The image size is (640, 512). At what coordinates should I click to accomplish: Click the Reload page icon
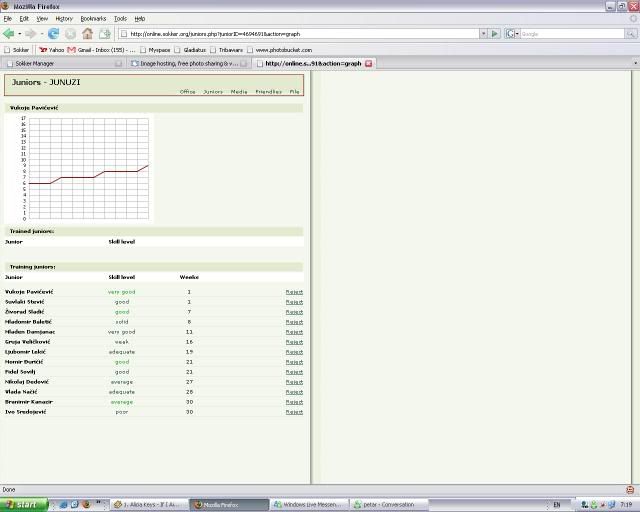(53, 33)
